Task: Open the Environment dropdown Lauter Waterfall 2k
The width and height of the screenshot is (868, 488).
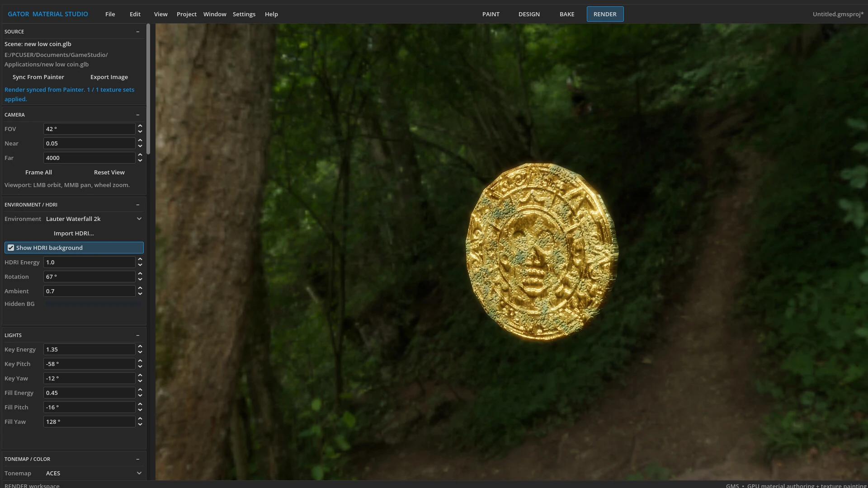Action: [94, 219]
